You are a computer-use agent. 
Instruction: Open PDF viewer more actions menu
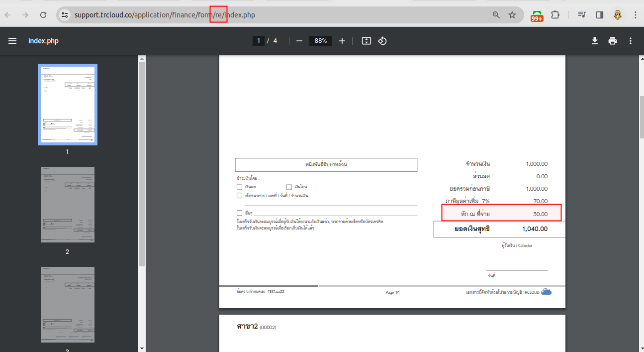tap(631, 41)
